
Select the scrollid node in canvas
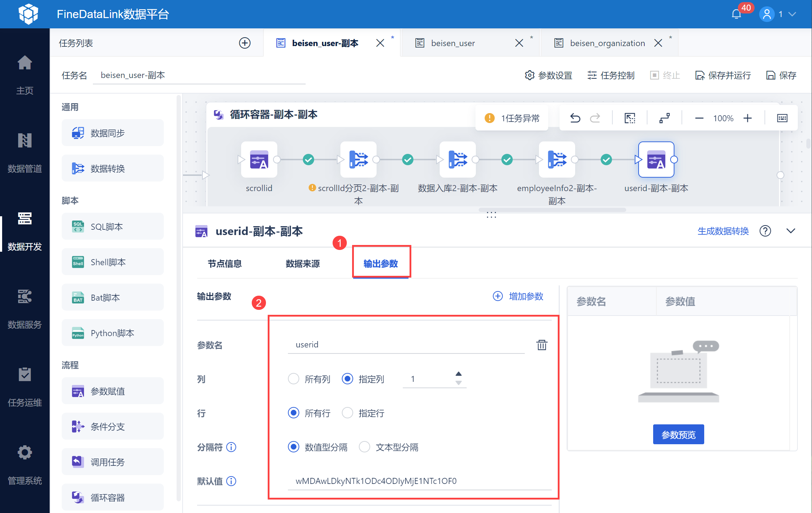pos(259,160)
